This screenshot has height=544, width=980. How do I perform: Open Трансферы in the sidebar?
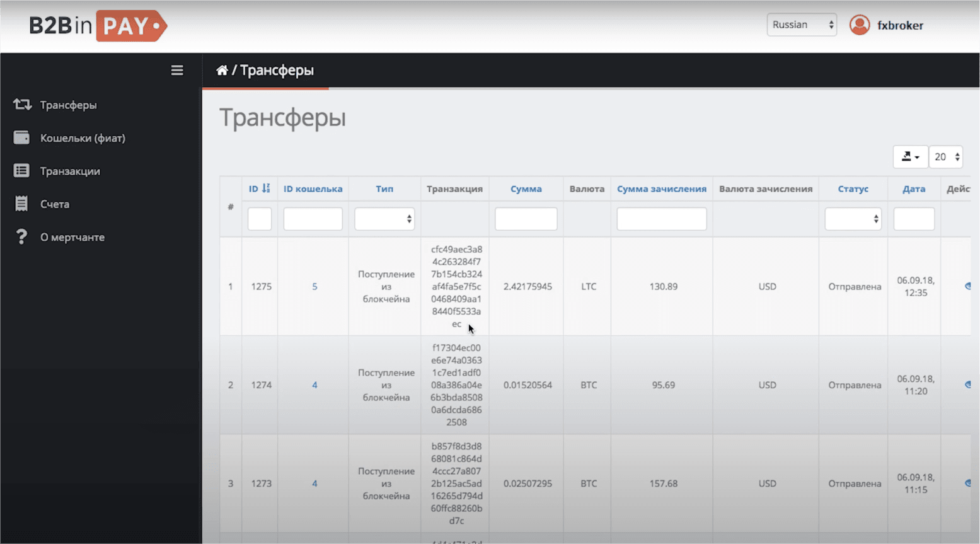pyautogui.click(x=69, y=105)
